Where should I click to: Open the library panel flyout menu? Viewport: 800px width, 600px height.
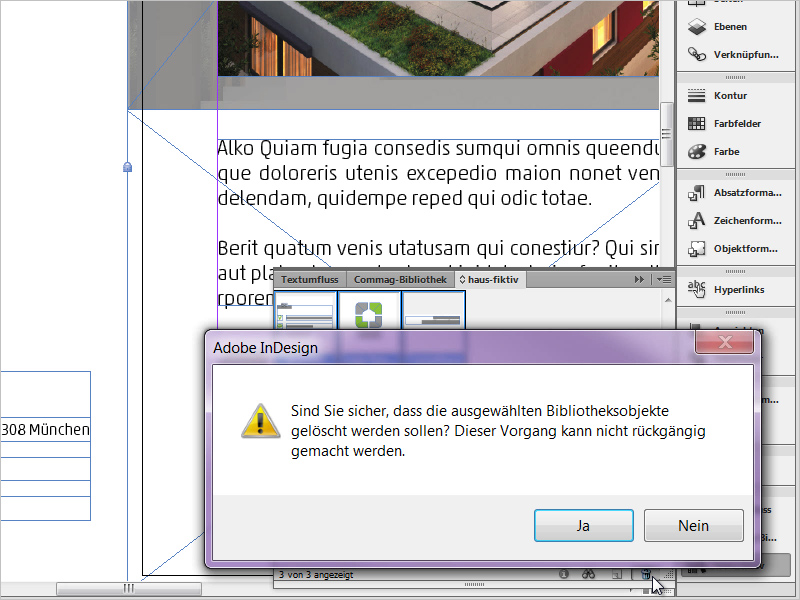(662, 279)
